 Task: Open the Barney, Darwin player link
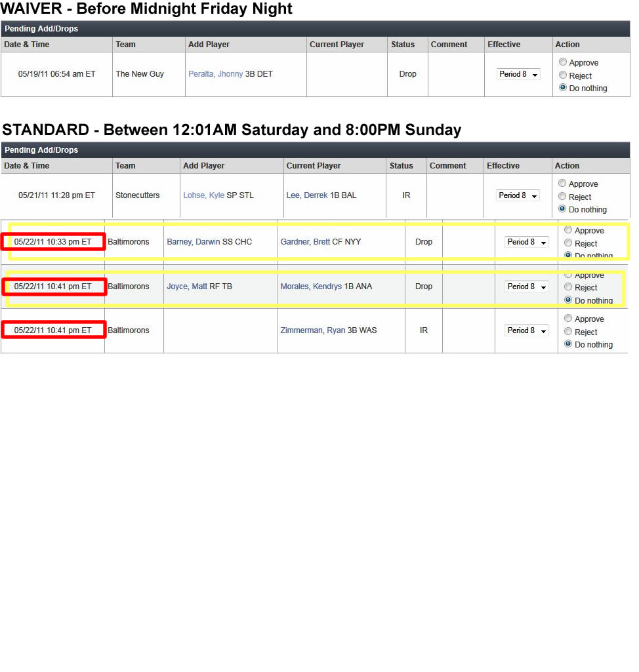coord(194,242)
